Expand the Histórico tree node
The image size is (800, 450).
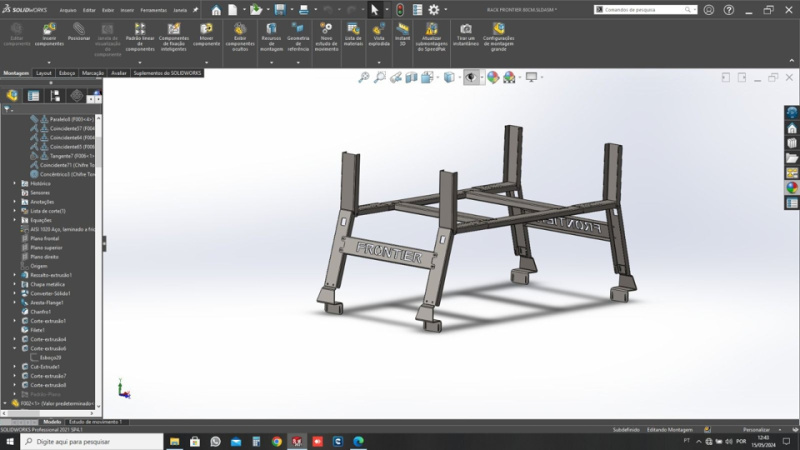click(x=14, y=183)
